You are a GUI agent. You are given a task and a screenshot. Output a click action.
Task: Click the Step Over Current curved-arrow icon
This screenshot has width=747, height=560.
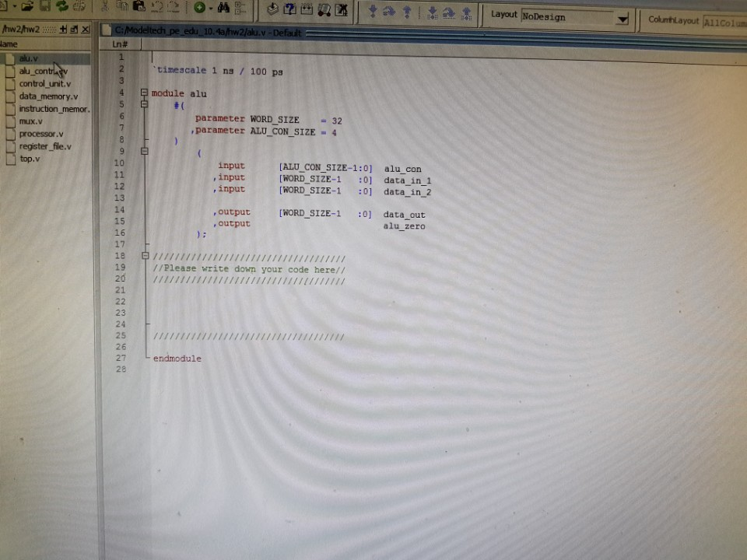449,13
